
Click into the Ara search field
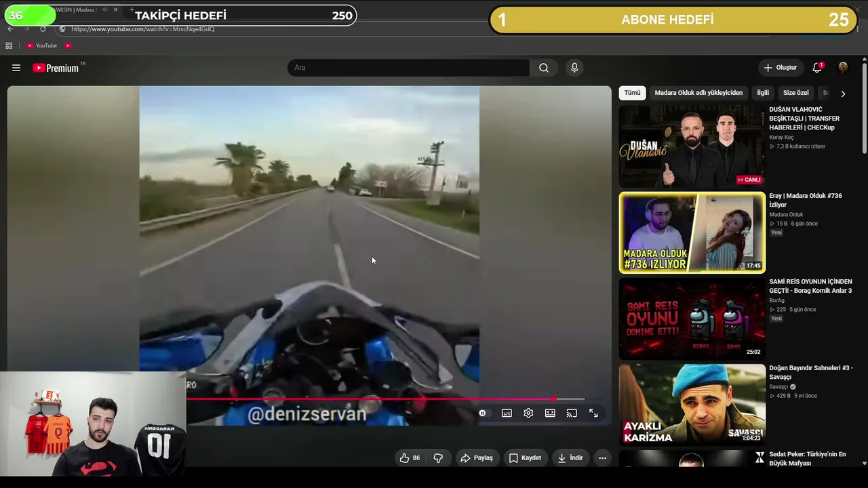(x=408, y=68)
